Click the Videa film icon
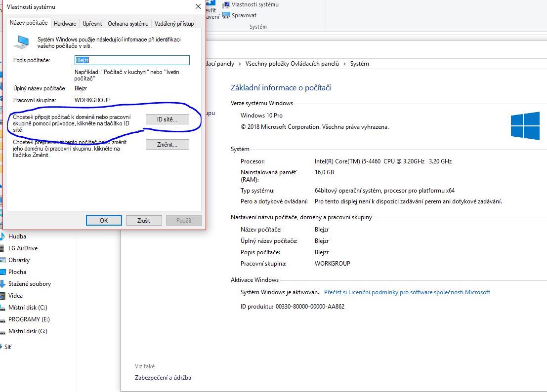 point(3,296)
